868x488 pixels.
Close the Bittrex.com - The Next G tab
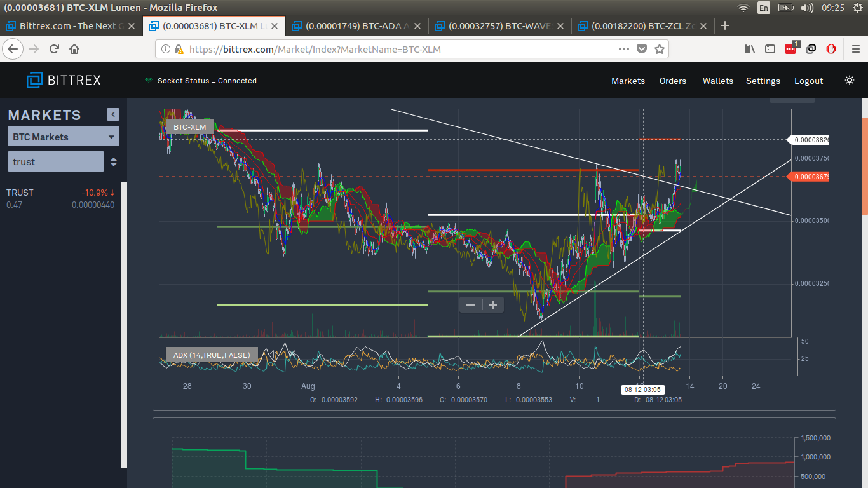click(x=132, y=26)
